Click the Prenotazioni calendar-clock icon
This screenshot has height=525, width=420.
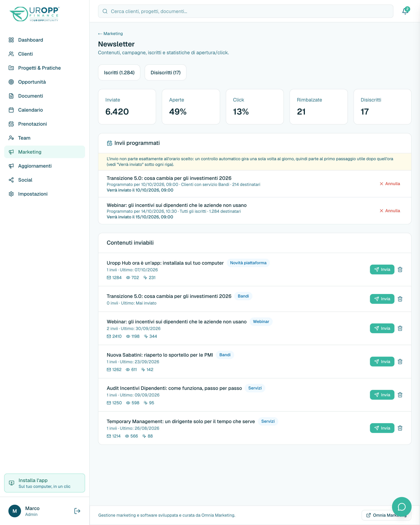11,124
